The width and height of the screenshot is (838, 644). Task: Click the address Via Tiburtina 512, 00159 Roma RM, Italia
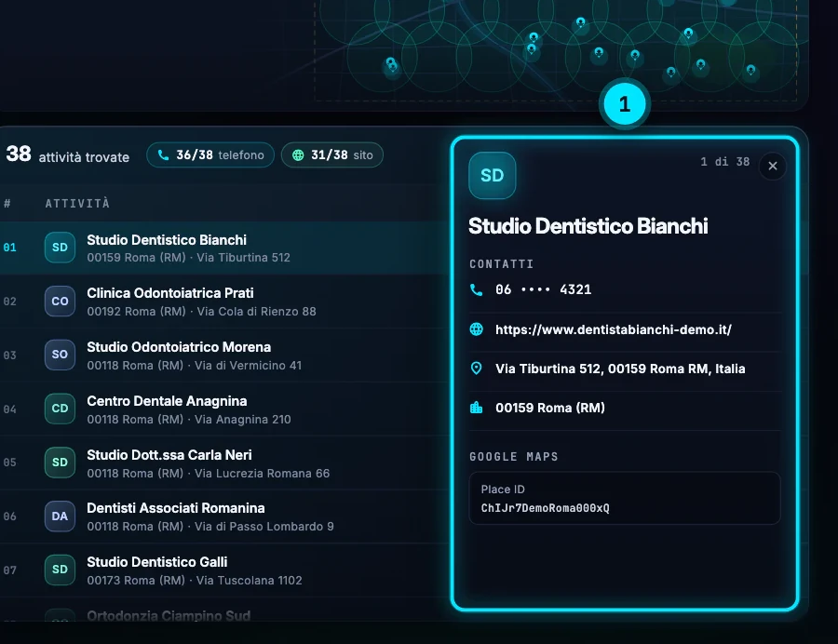point(620,369)
